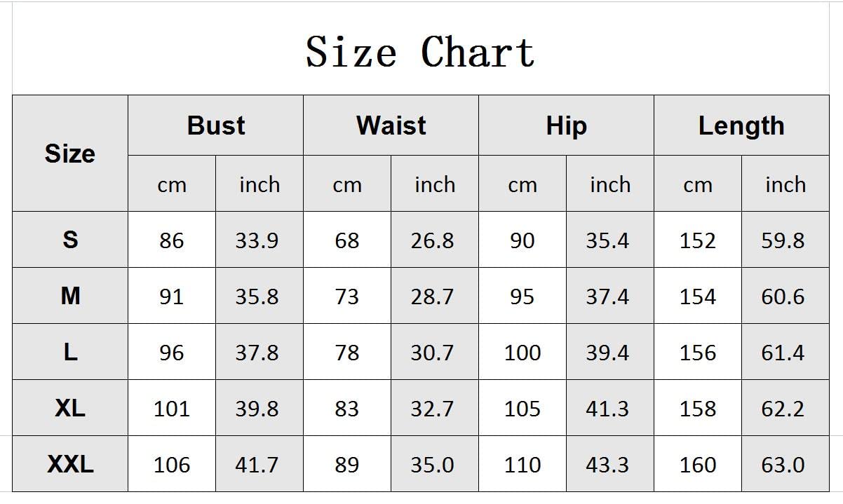Select the M waist inch value 28.7
Screen dimensions: 843x504
432,297
